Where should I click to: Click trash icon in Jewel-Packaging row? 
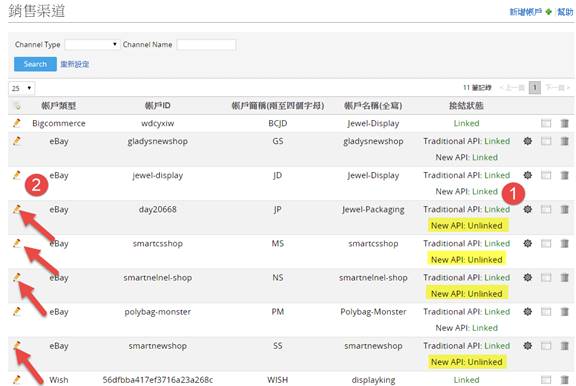tap(565, 209)
